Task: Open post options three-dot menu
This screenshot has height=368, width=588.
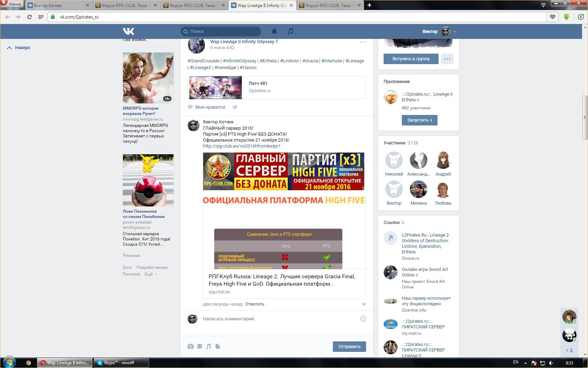Action: (x=363, y=42)
